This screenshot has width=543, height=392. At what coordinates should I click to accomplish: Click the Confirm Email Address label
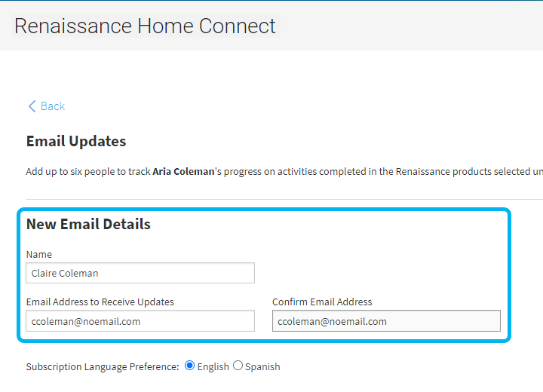pos(322,302)
